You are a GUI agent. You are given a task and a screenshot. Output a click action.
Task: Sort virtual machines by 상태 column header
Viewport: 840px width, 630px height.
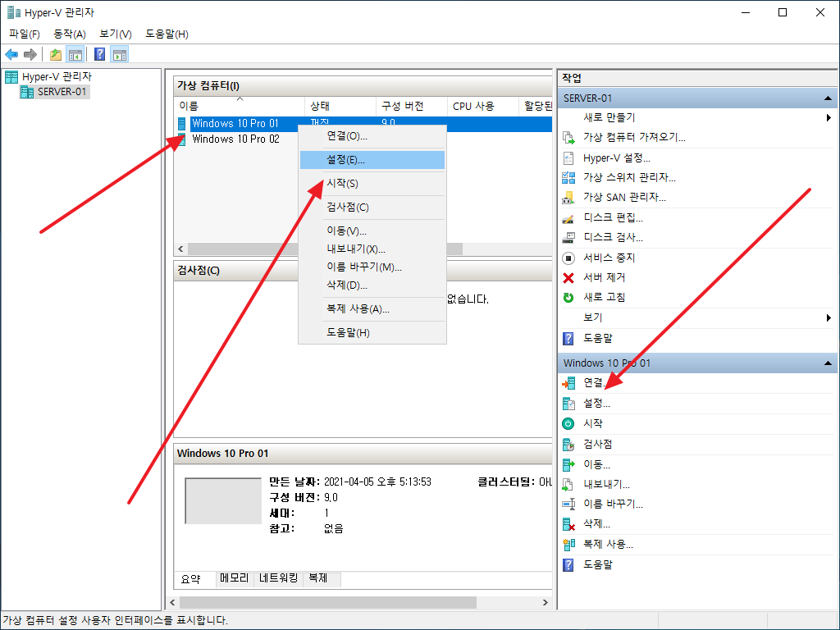click(x=340, y=106)
